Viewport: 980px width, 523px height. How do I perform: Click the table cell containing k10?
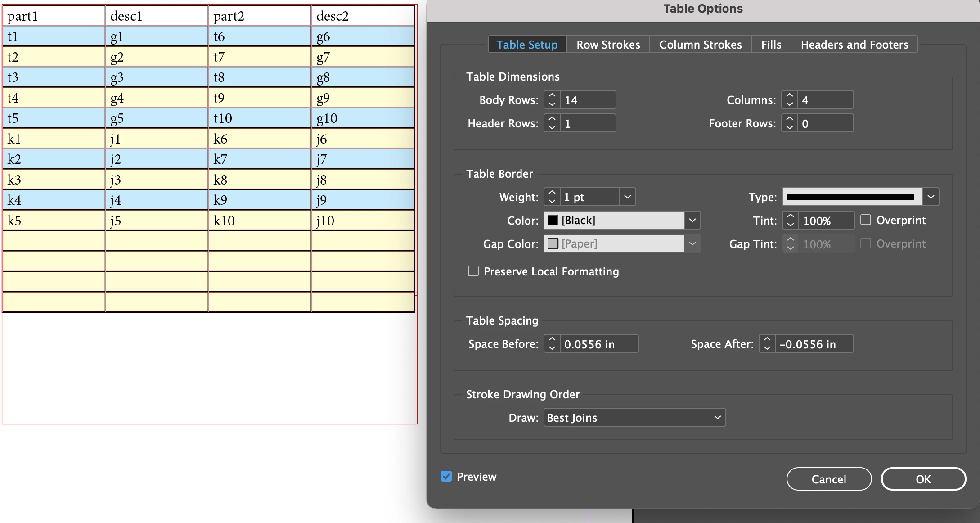pos(259,221)
